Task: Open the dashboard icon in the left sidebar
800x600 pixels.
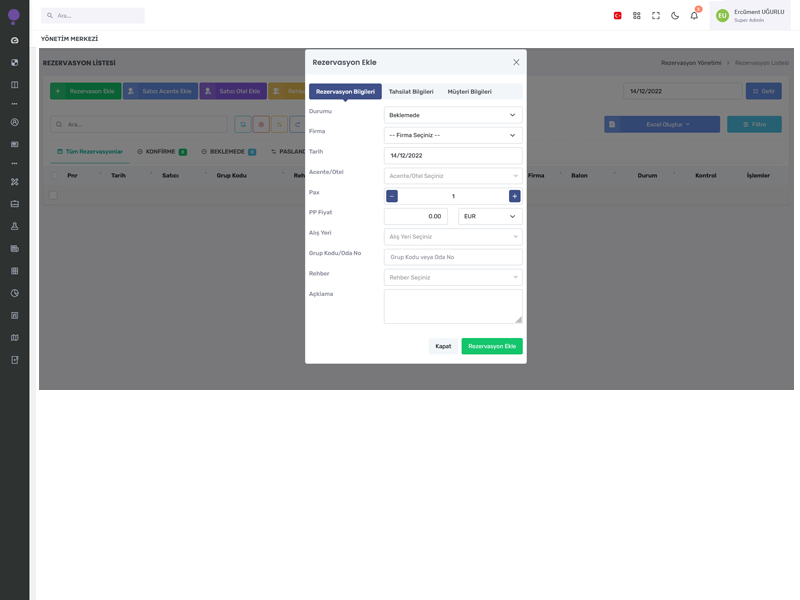Action: [14, 41]
